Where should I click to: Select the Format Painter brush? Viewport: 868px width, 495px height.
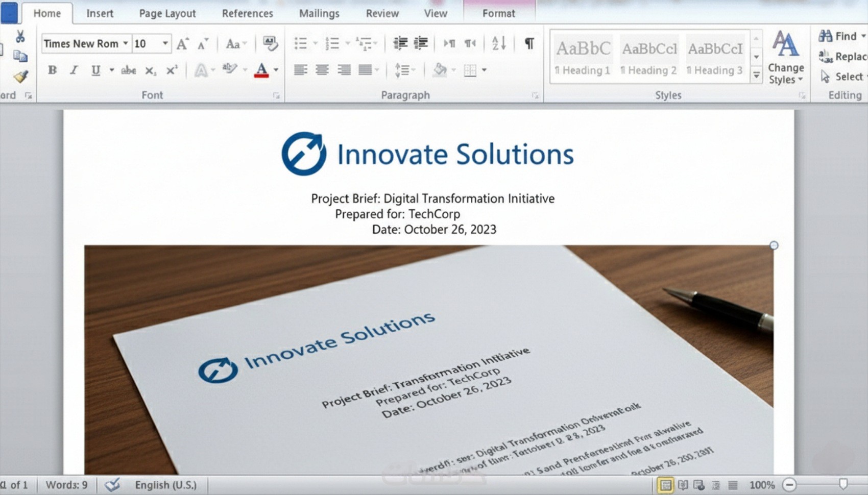point(20,77)
